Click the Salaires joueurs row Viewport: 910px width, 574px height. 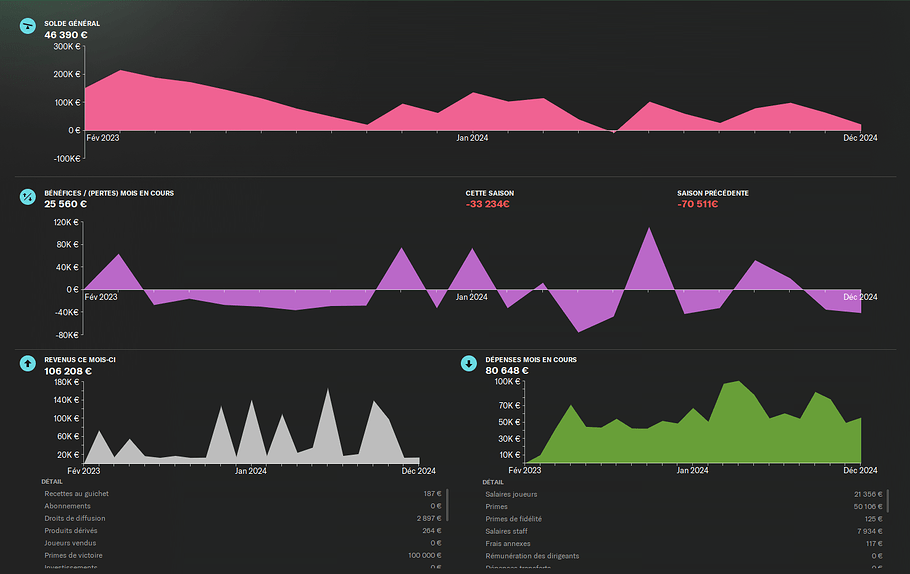pyautogui.click(x=684, y=494)
